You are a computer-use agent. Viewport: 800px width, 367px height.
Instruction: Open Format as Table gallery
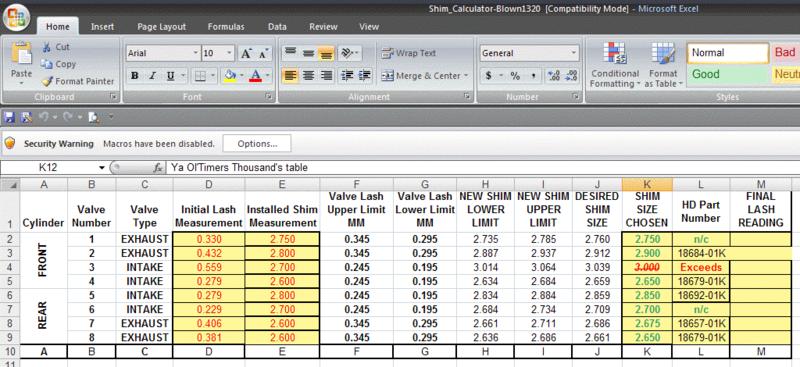[x=663, y=65]
